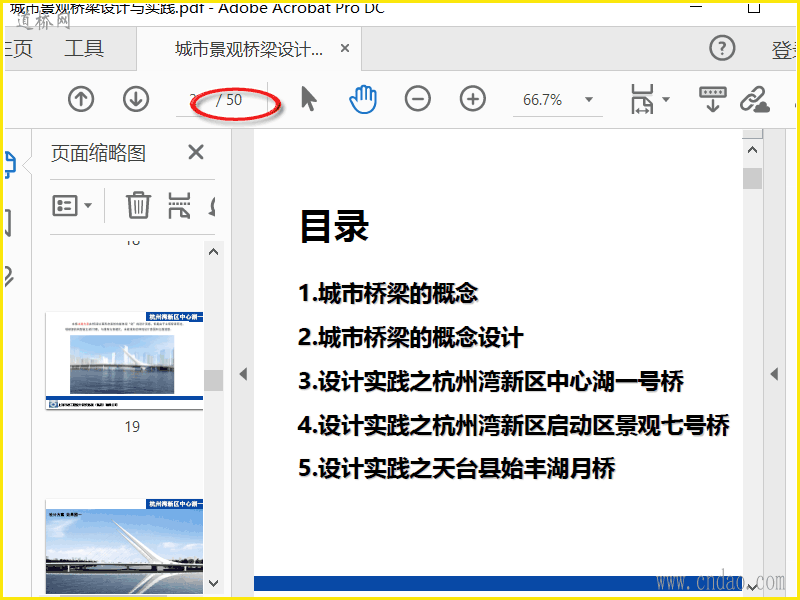Click the thumbnails panel scrollbar handle

pyautogui.click(x=213, y=380)
